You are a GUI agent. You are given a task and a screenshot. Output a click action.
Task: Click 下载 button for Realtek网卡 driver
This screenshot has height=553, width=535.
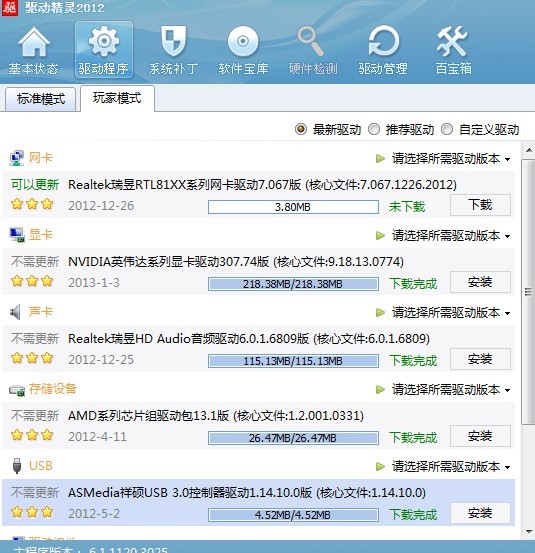(480, 205)
